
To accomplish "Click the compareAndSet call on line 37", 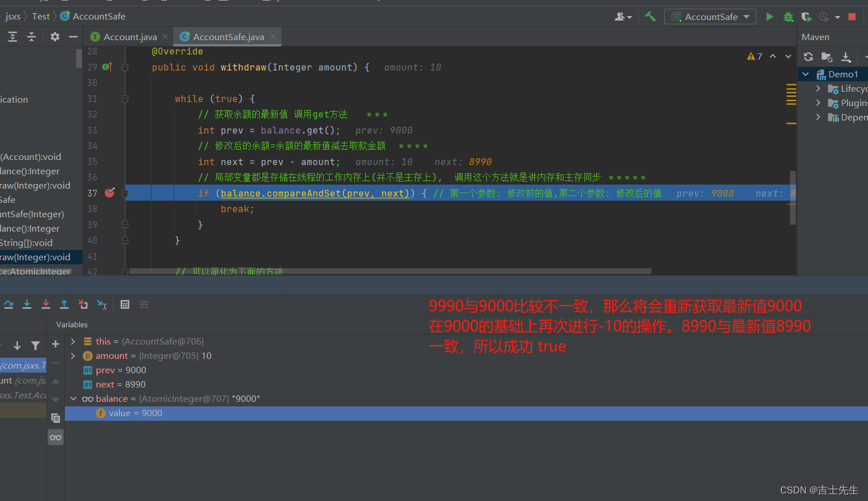I will click(314, 193).
